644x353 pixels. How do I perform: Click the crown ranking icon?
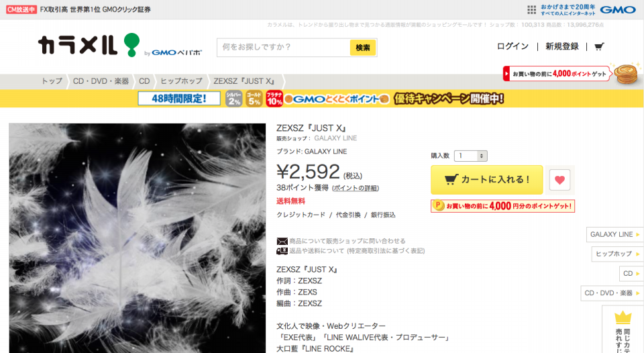pos(623,317)
